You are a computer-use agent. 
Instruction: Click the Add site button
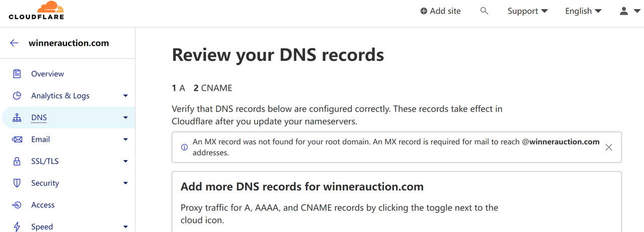[x=440, y=11]
